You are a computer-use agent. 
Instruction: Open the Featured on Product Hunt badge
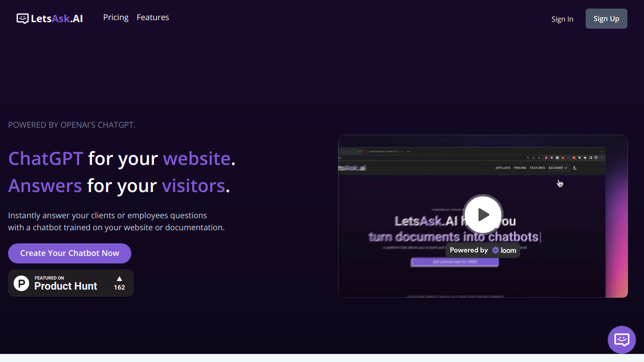71,283
